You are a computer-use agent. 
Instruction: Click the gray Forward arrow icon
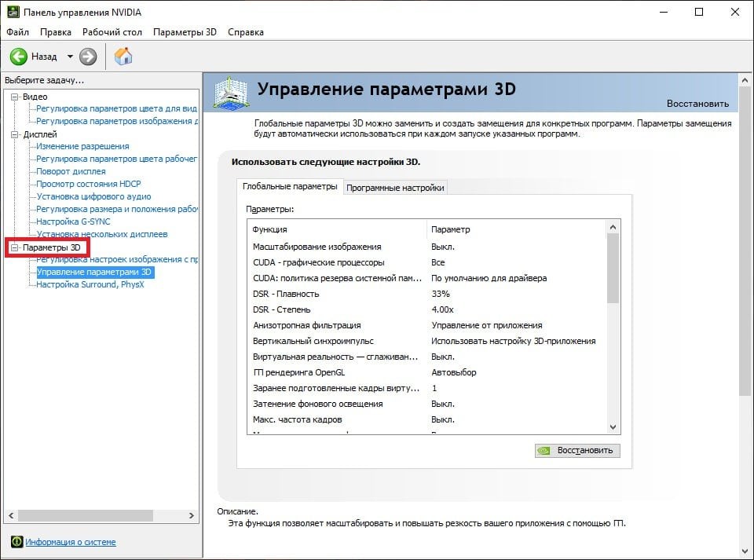[87, 57]
